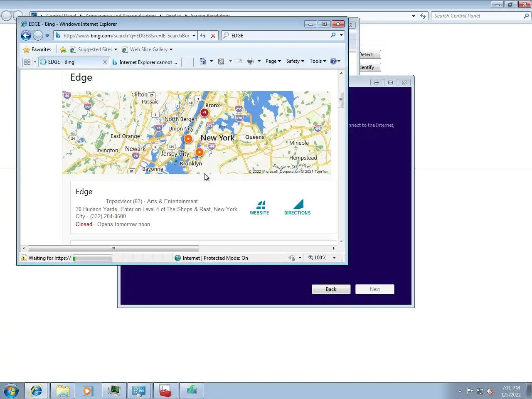Click the muted volume tray icon
Screen dimensions: 532x399
click(x=490, y=391)
